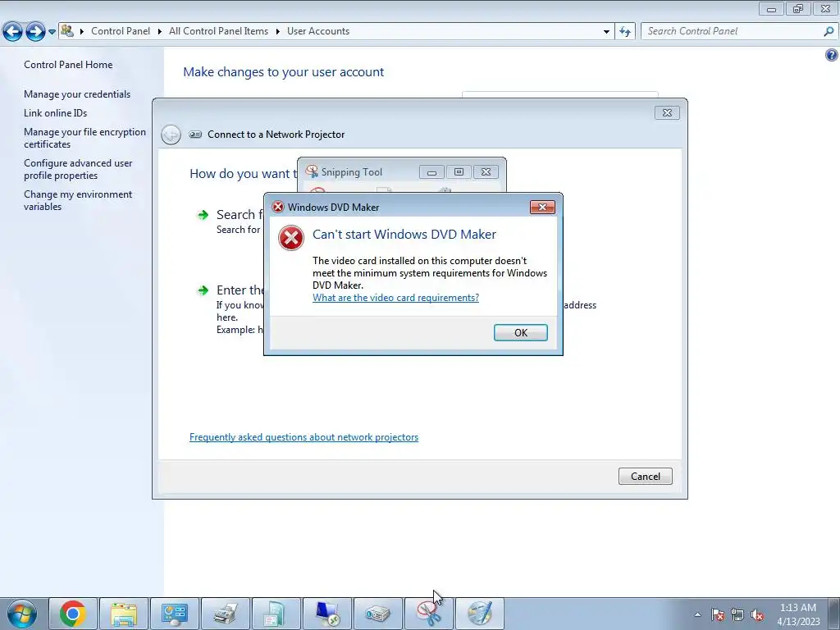This screenshot has width=840, height=630.
Task: Expand the root arrow before Control Panel in the breadcrumb
Action: tap(82, 32)
